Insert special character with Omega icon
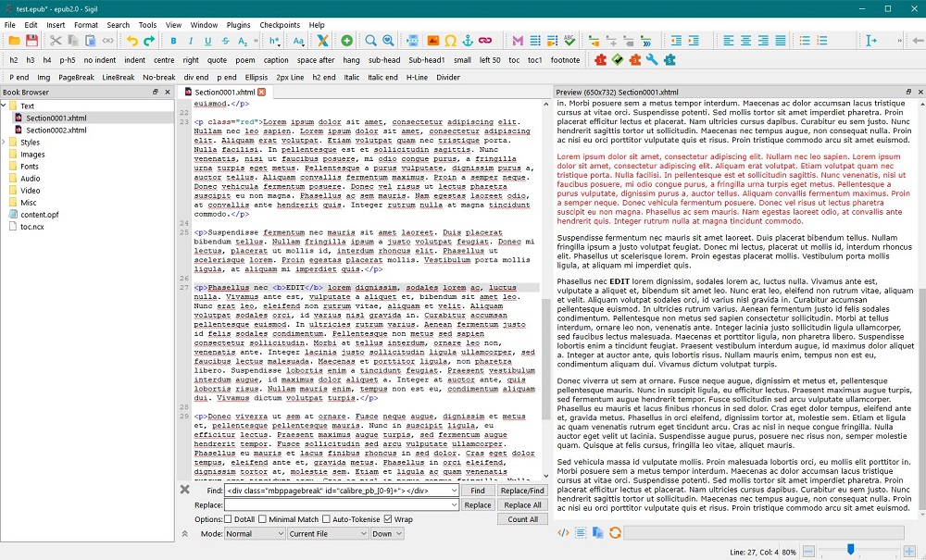Screen dimensions: 926x560 (x=451, y=41)
